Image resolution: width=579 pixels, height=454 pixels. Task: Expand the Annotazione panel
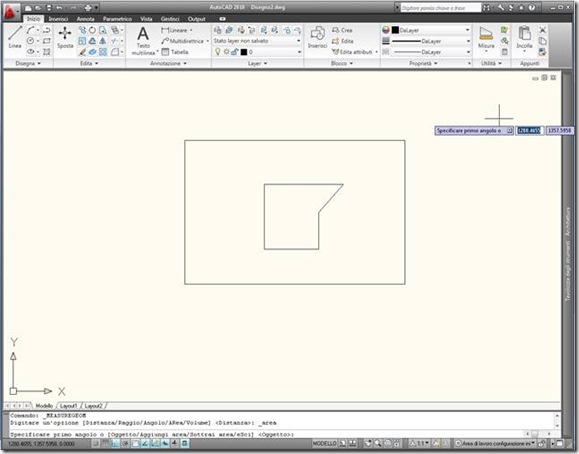point(168,64)
